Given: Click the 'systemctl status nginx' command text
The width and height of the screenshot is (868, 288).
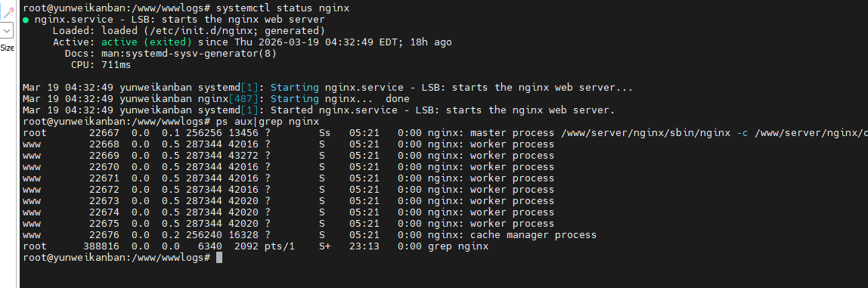Looking at the screenshot, I should pos(283,8).
